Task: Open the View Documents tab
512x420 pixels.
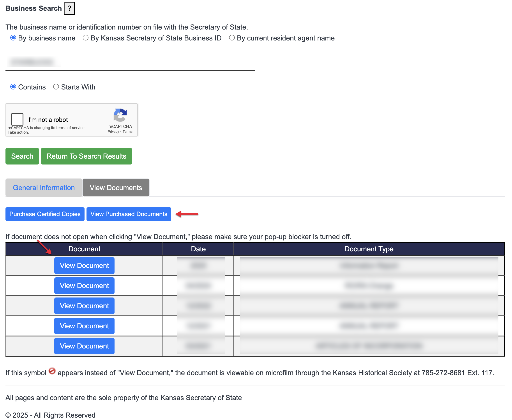Action: [116, 188]
